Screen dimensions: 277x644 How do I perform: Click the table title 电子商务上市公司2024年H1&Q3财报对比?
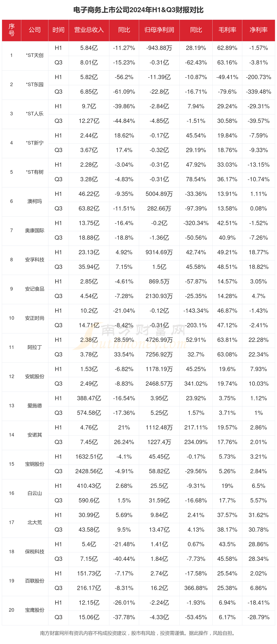[x=138, y=10]
